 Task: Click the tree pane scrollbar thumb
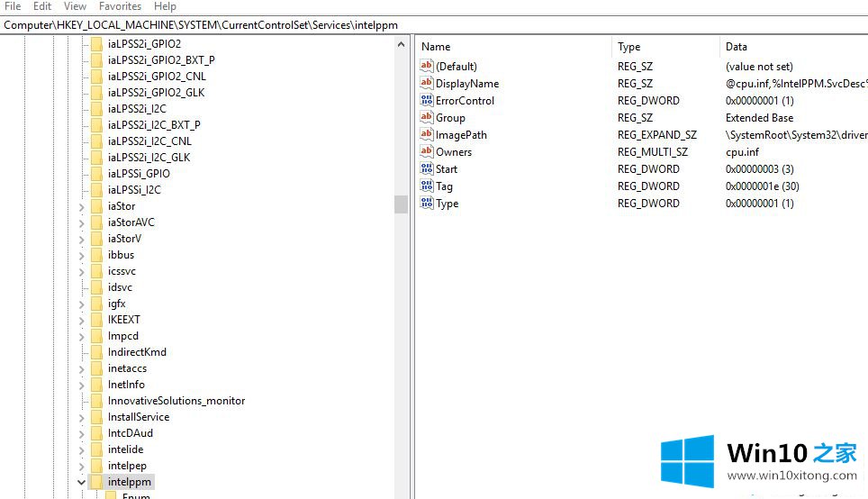(x=402, y=204)
